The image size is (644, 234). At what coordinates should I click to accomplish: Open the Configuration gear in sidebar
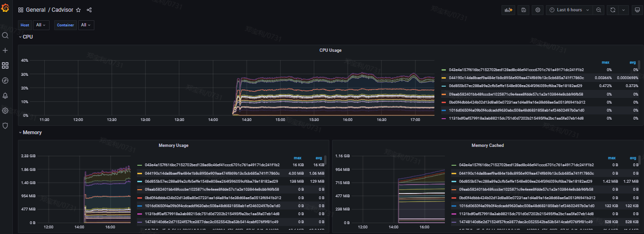click(5, 111)
